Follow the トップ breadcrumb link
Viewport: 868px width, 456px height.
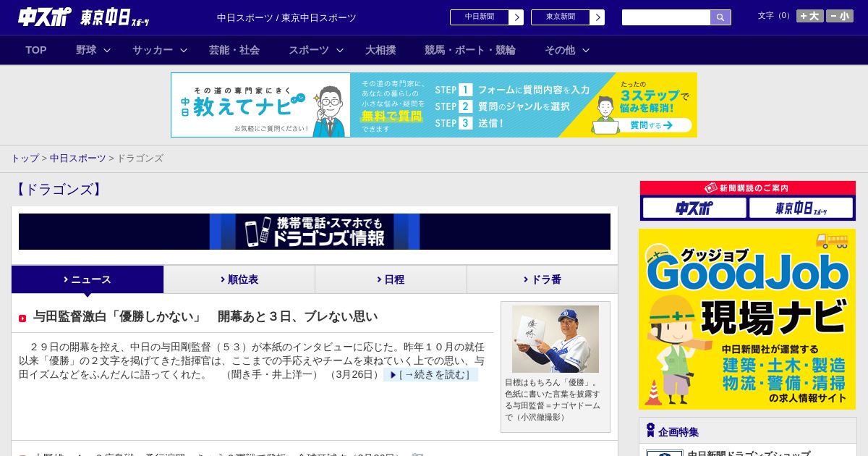(x=25, y=159)
